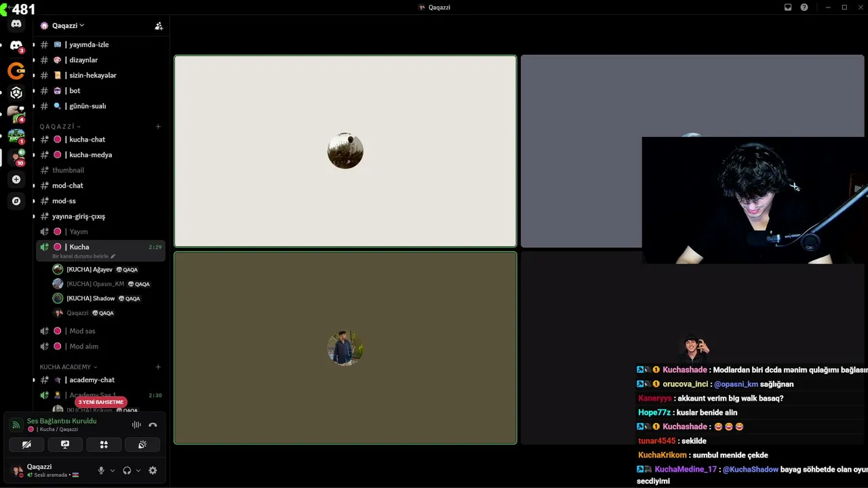Open the thumbnail channel
The height and width of the screenshot is (488, 868).
pos(100,170)
